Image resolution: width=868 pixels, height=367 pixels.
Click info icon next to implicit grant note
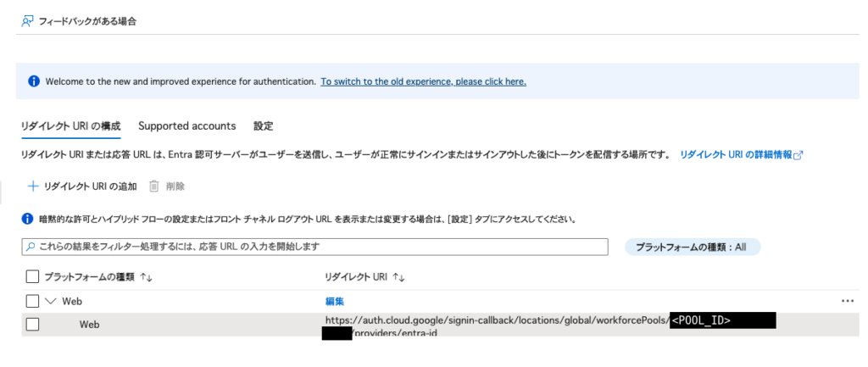28,219
